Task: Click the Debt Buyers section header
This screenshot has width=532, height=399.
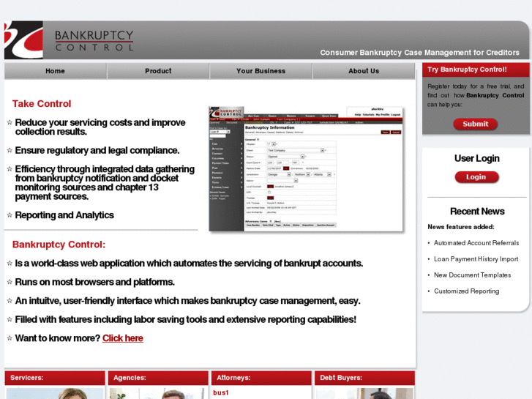Action: click(x=364, y=378)
